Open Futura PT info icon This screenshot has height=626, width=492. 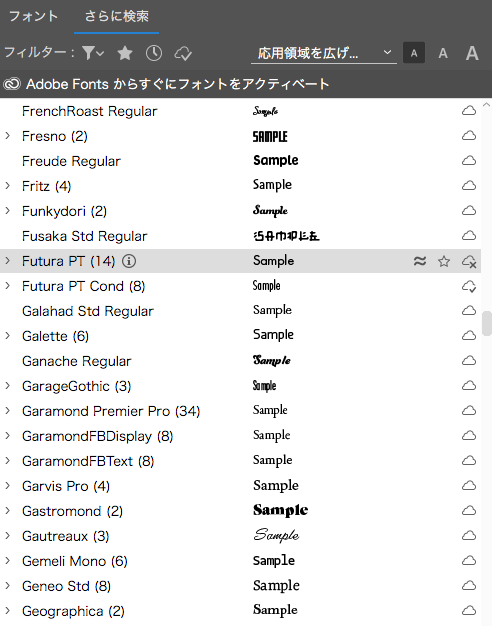click(129, 261)
